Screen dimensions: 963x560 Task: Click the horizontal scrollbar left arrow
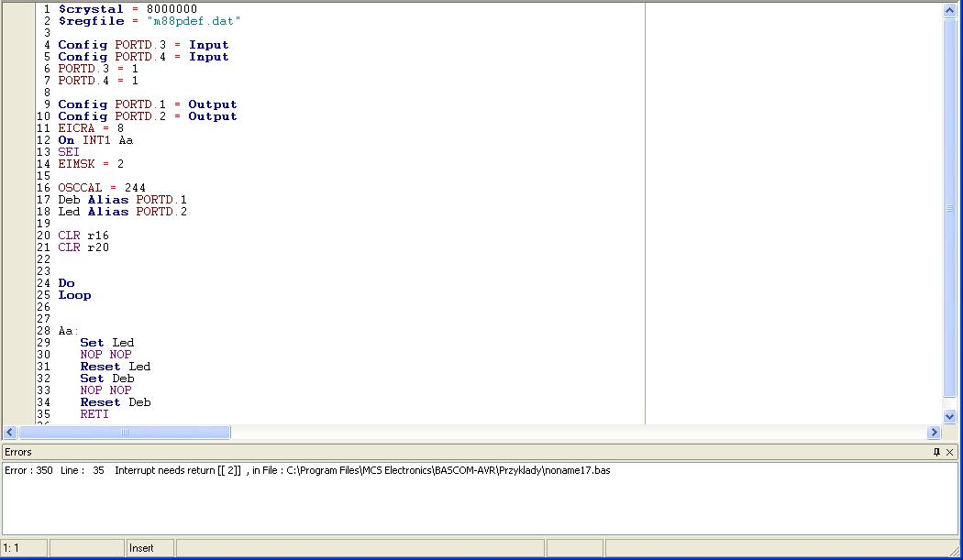tap(10, 433)
